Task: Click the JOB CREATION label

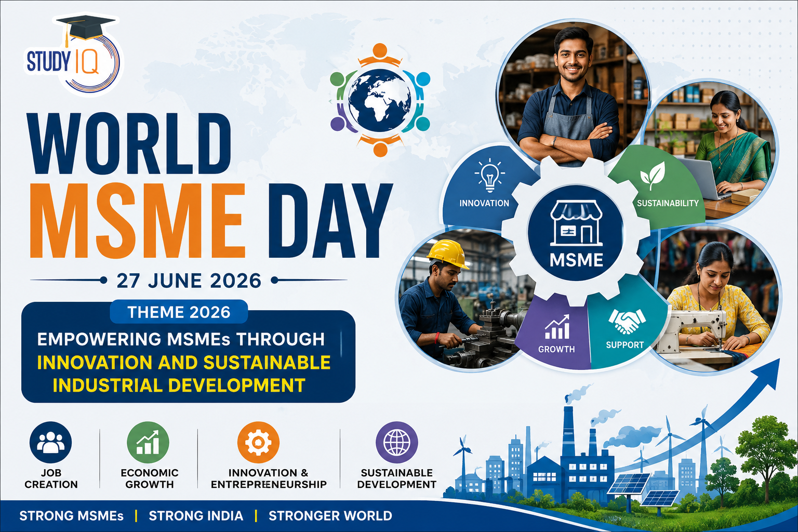Action: [x=51, y=478]
